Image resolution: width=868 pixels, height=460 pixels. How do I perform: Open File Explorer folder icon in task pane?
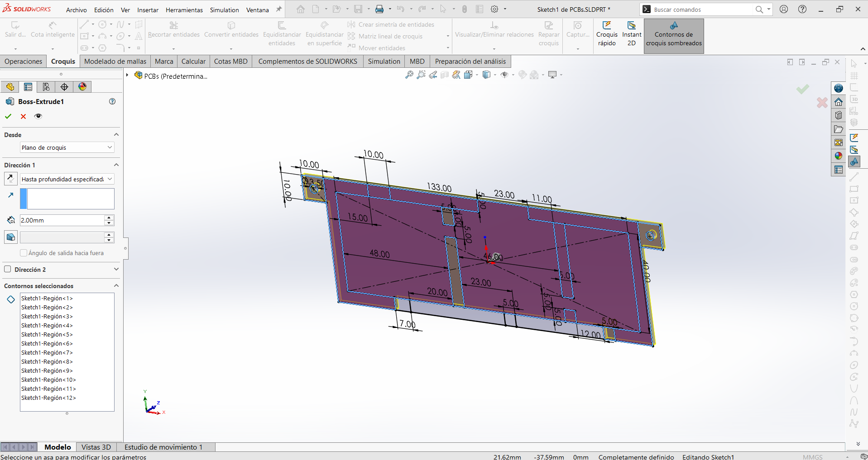pyautogui.click(x=839, y=129)
